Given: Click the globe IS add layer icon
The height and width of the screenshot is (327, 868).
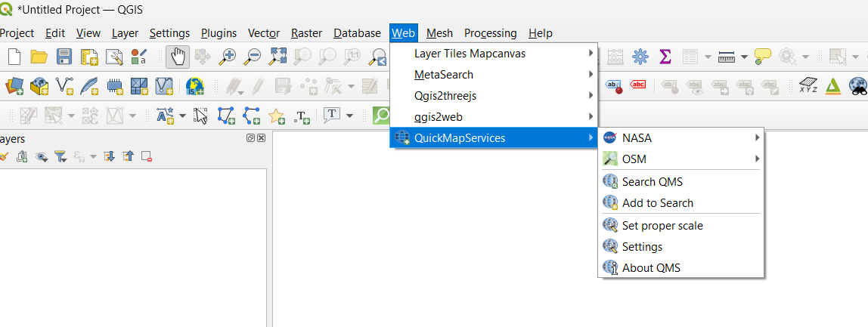Looking at the screenshot, I should 195,85.
